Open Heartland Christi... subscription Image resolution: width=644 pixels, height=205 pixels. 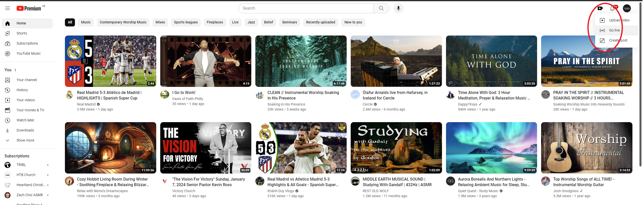pyautogui.click(x=27, y=185)
